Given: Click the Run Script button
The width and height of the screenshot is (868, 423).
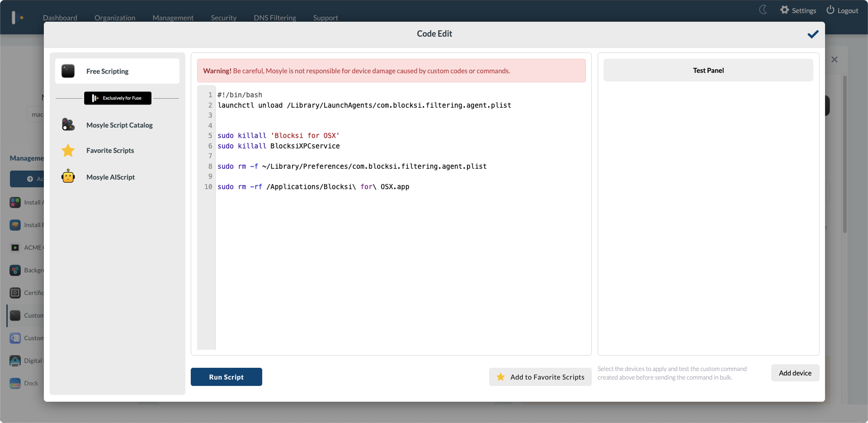Looking at the screenshot, I should (226, 377).
